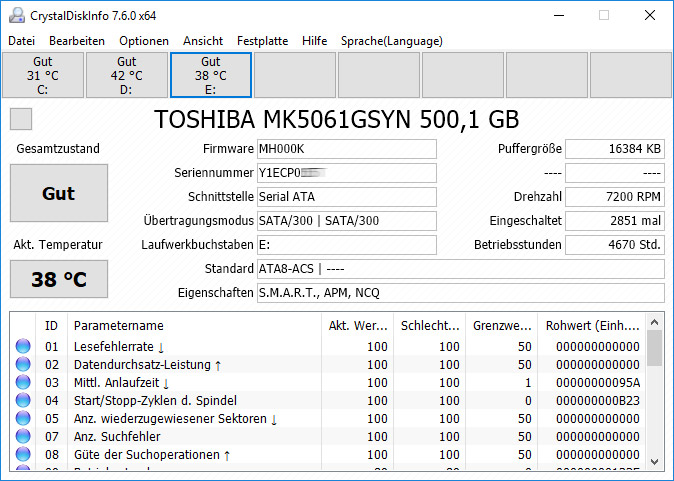This screenshot has height=481, width=674.
Task: Click the Standard field ATA8-ACS
Action: (461, 269)
